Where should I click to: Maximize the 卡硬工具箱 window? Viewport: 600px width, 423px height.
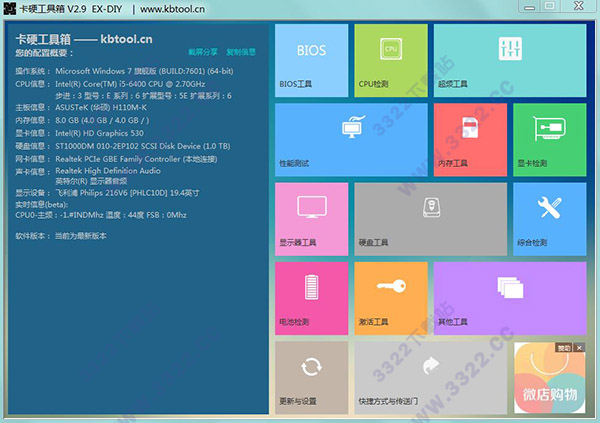point(550,7)
